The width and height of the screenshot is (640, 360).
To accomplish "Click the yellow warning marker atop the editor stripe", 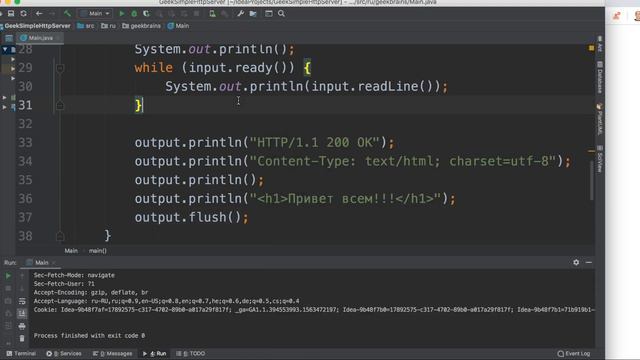I will pyautogui.click(x=591, y=48).
